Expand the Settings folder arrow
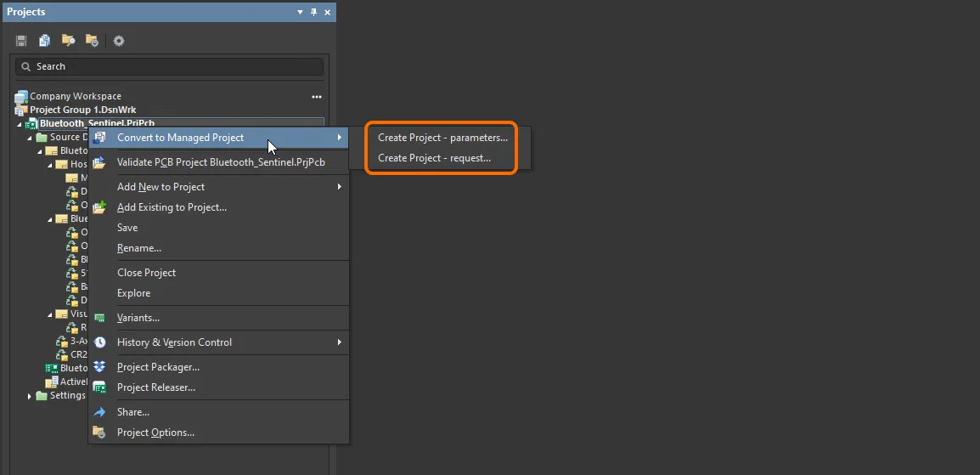 tap(30, 396)
